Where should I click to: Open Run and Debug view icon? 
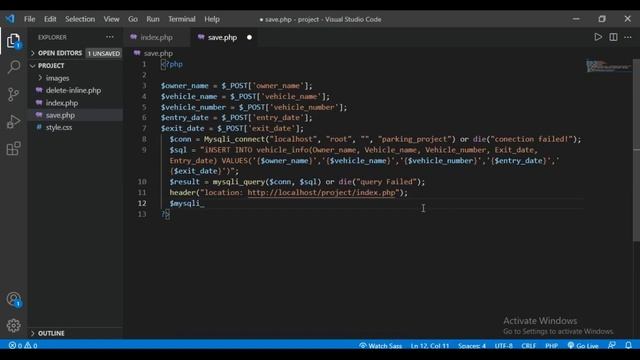pos(13,121)
